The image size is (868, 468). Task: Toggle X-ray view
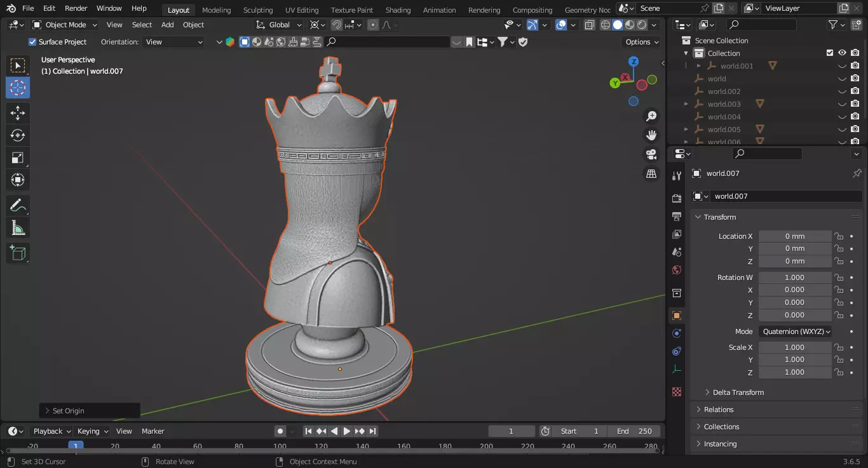tap(589, 25)
